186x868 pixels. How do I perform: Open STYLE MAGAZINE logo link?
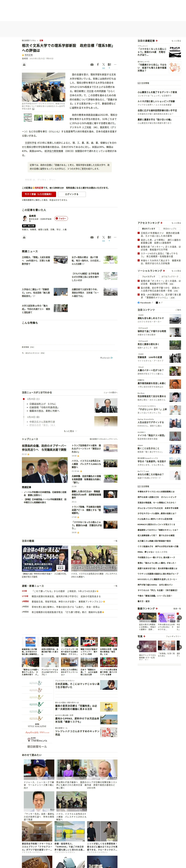point(37,726)
